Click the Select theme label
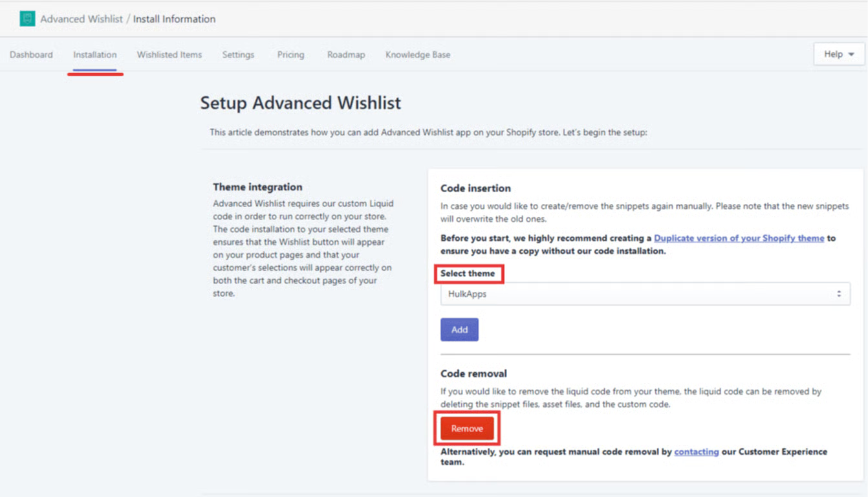Image resolution: width=868 pixels, height=497 pixels. [x=468, y=274]
